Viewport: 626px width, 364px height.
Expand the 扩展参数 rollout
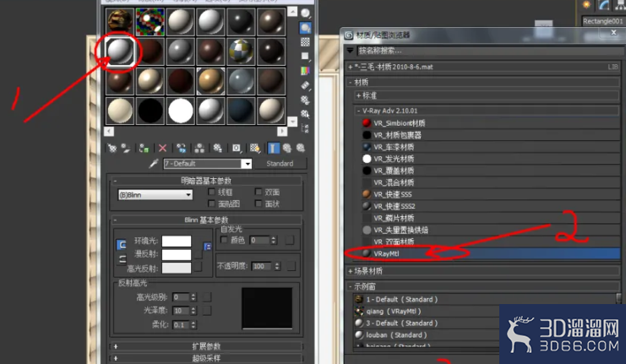point(206,346)
